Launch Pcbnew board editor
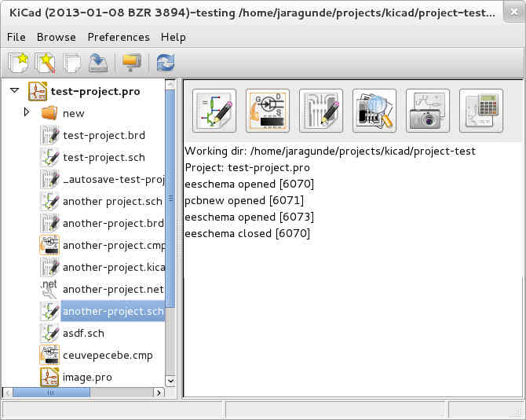Image resolution: width=526 pixels, height=420 pixels. pos(321,111)
